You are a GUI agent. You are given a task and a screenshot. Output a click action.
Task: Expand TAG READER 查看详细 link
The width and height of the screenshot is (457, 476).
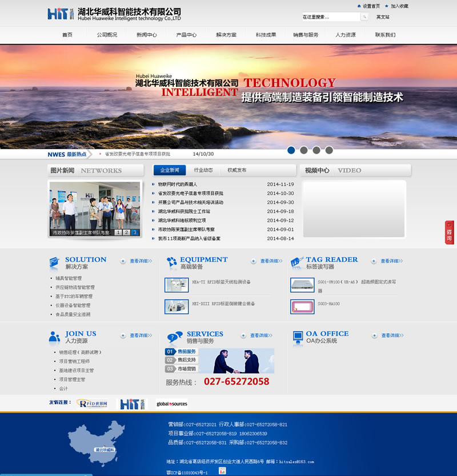[x=391, y=261]
